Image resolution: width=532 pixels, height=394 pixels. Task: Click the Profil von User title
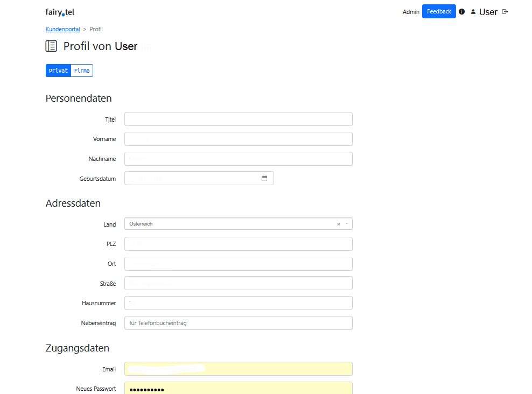pos(101,46)
